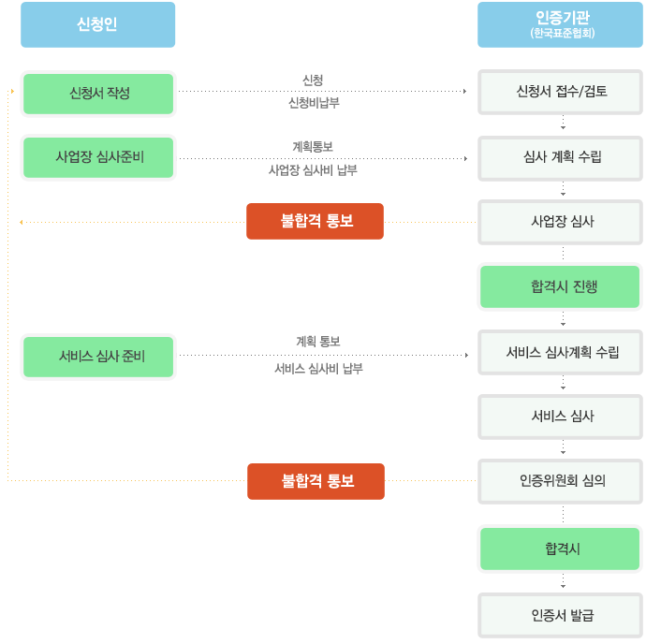The height and width of the screenshot is (644, 646).
Task: Click the 사업장 심사비 납부 label
Action: point(313,170)
